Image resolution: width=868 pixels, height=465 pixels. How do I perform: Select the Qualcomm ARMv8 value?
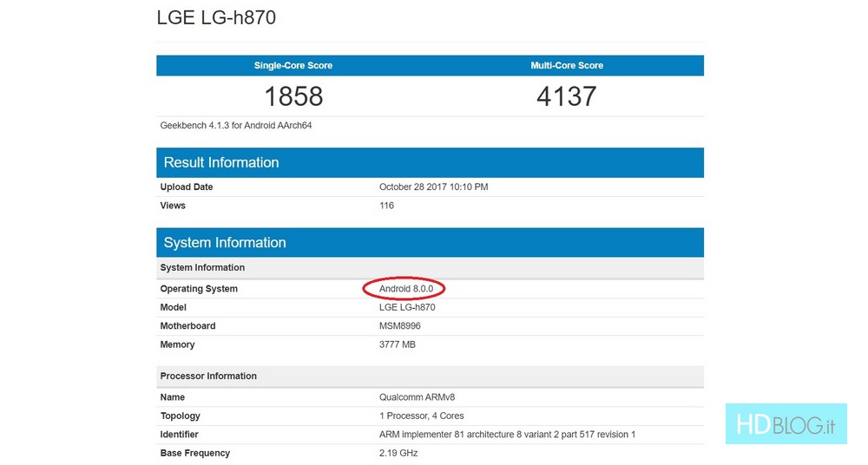tap(417, 397)
